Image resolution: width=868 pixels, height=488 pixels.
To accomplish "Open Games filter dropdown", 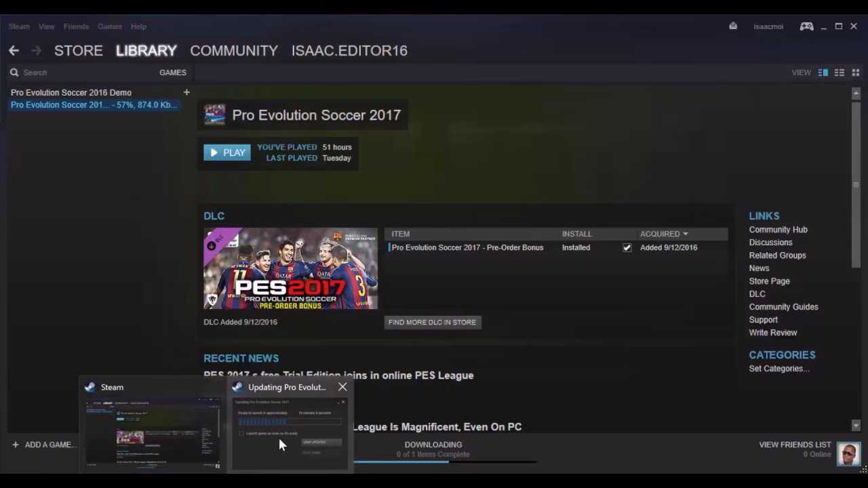I will coord(173,73).
